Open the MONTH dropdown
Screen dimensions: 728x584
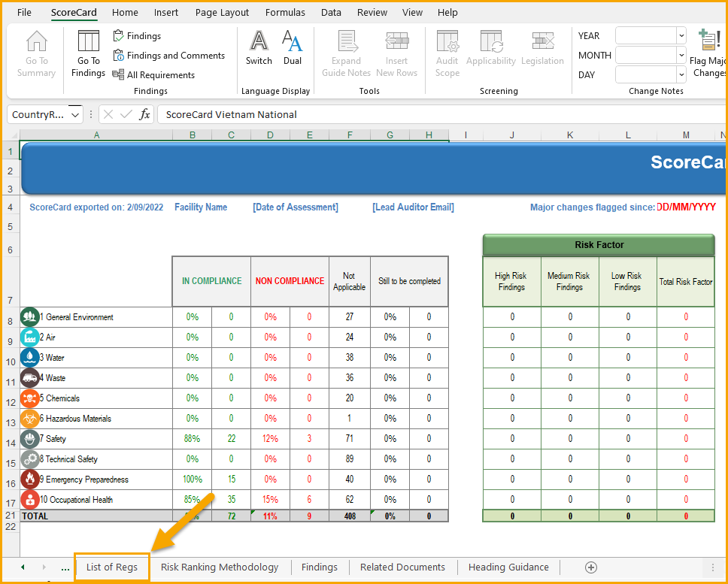(x=681, y=55)
